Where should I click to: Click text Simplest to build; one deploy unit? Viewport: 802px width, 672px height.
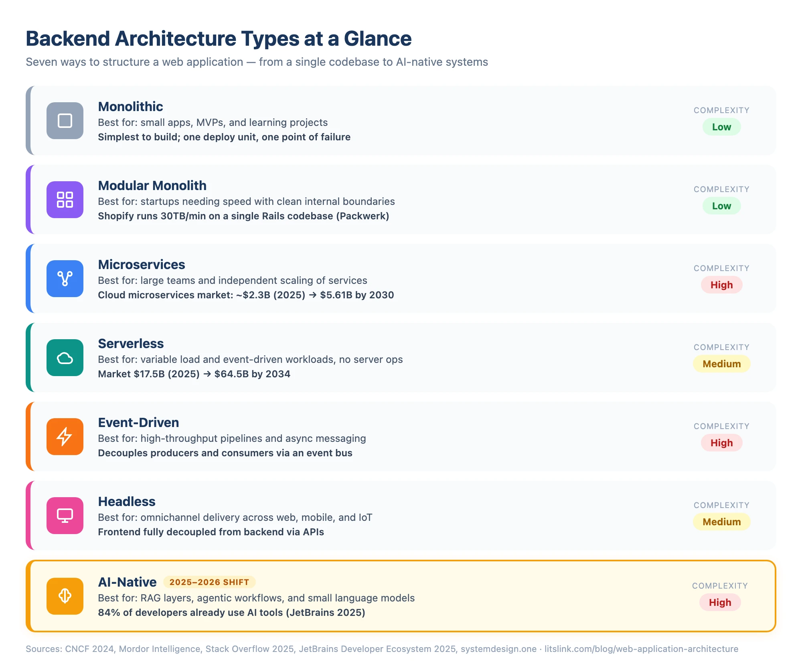(224, 137)
